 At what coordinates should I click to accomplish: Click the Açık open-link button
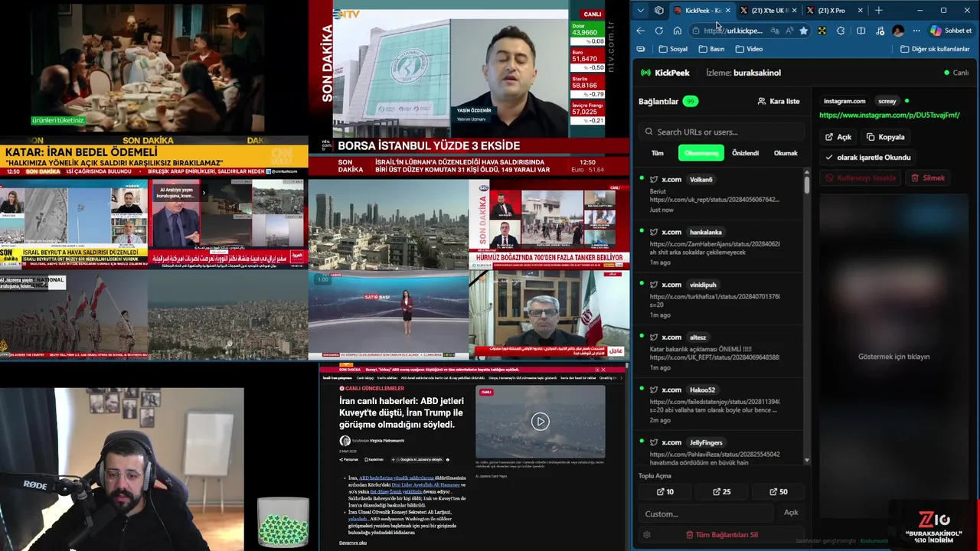pyautogui.click(x=838, y=137)
